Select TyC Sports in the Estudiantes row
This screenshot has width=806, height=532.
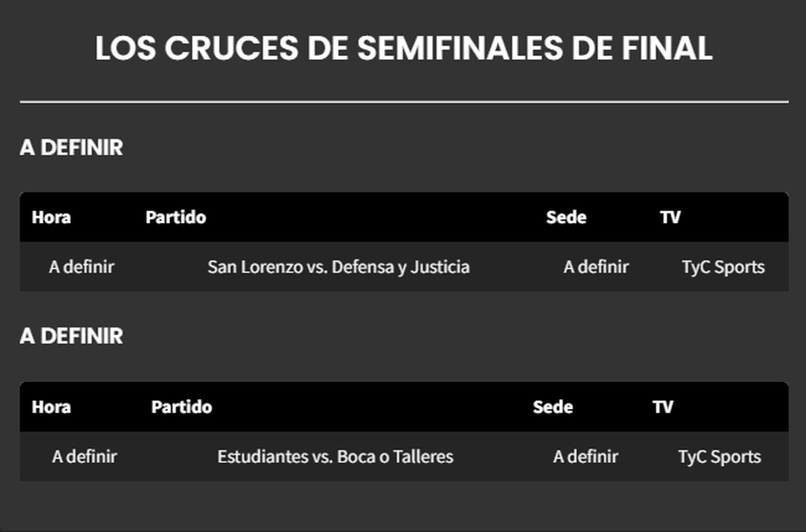coord(719,457)
